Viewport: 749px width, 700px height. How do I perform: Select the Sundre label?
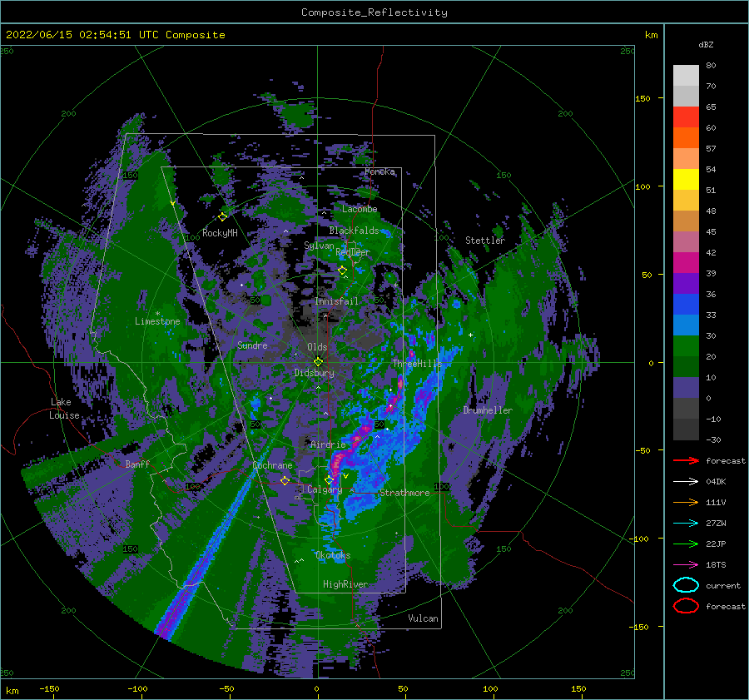click(252, 345)
